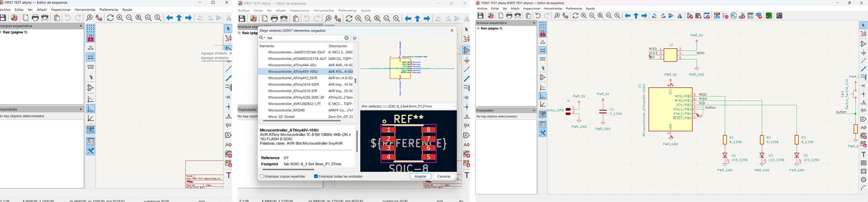Zoom in using left window toolbar
The image size is (868, 202).
[x=120, y=18]
